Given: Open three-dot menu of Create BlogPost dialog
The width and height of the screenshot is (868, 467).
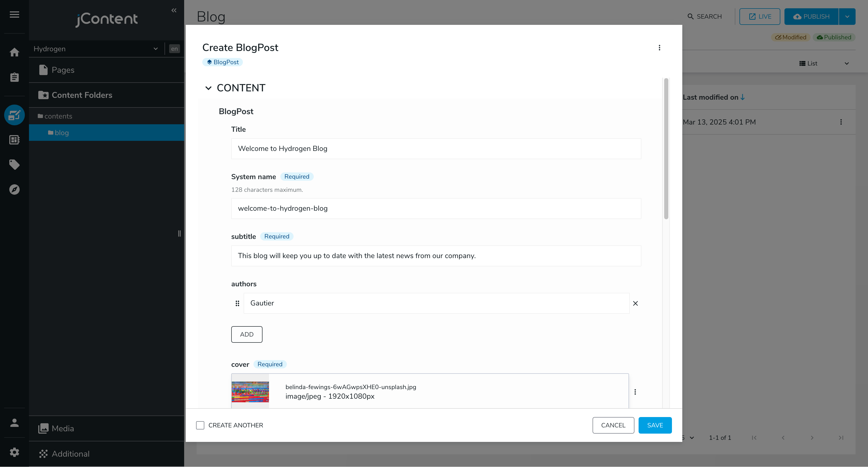Looking at the screenshot, I should tap(659, 48).
